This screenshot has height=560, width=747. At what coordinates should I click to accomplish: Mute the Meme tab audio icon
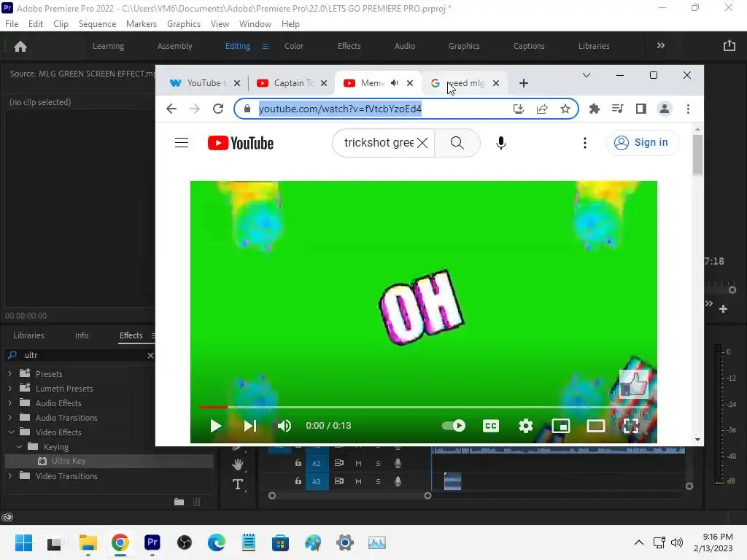[x=395, y=83]
